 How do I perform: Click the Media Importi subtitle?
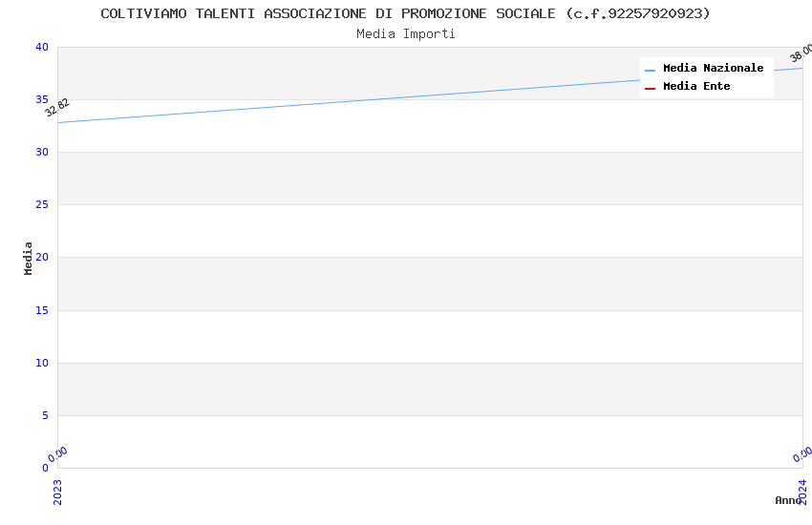click(405, 34)
